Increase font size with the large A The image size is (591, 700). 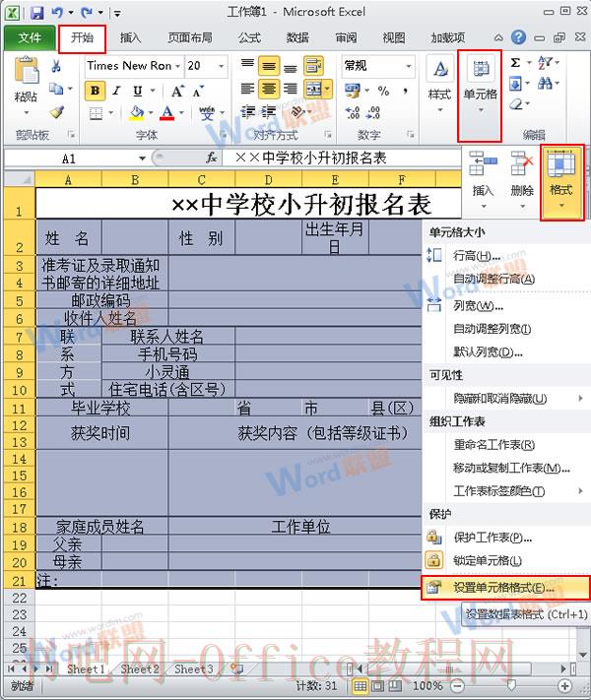click(x=177, y=92)
